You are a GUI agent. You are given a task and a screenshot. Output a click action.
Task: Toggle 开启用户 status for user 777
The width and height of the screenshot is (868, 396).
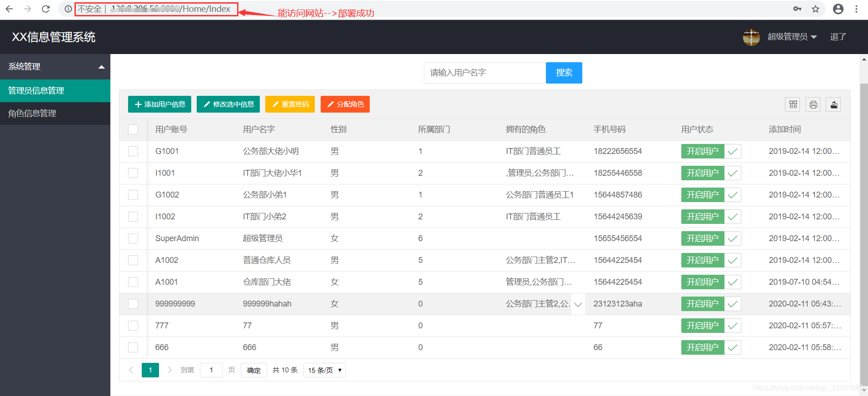click(711, 326)
